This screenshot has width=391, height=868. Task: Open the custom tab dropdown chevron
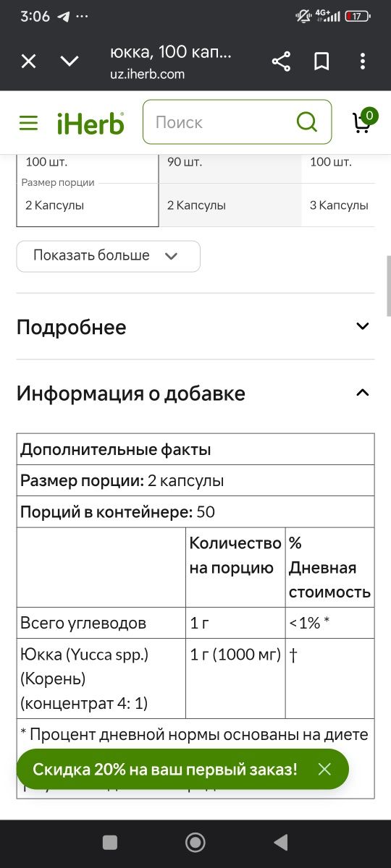(70, 61)
